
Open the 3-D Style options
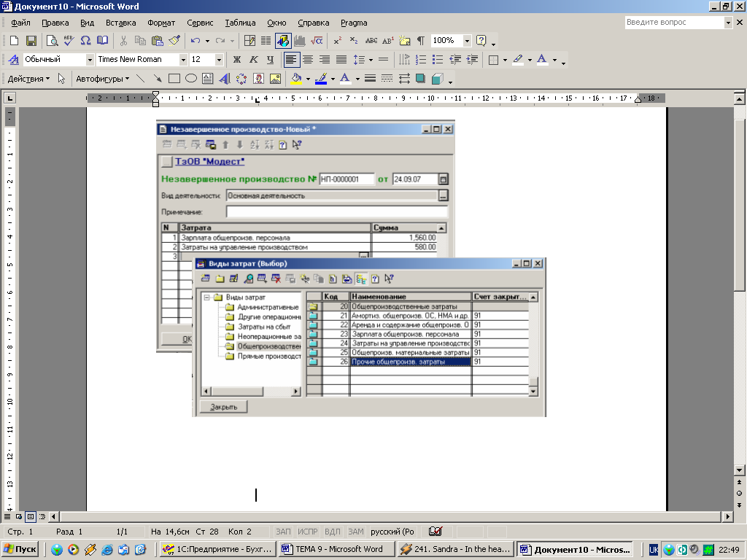tap(438, 79)
